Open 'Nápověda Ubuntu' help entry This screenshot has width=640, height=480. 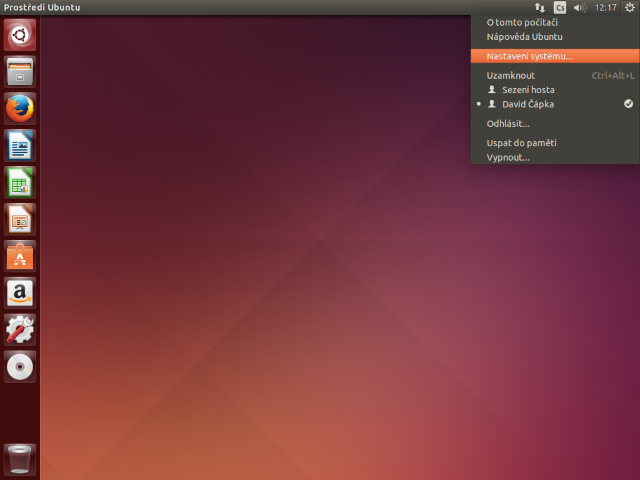pyautogui.click(x=555, y=37)
